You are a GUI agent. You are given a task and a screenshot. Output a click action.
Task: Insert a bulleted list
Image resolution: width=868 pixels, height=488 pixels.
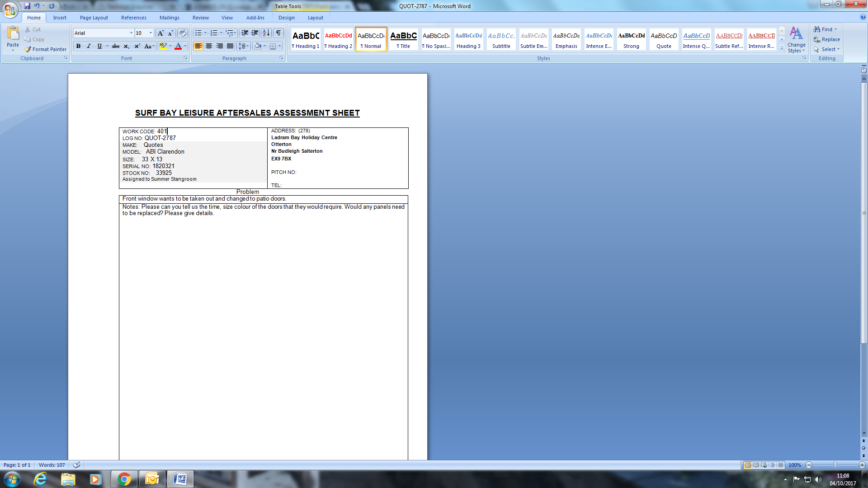[198, 33]
